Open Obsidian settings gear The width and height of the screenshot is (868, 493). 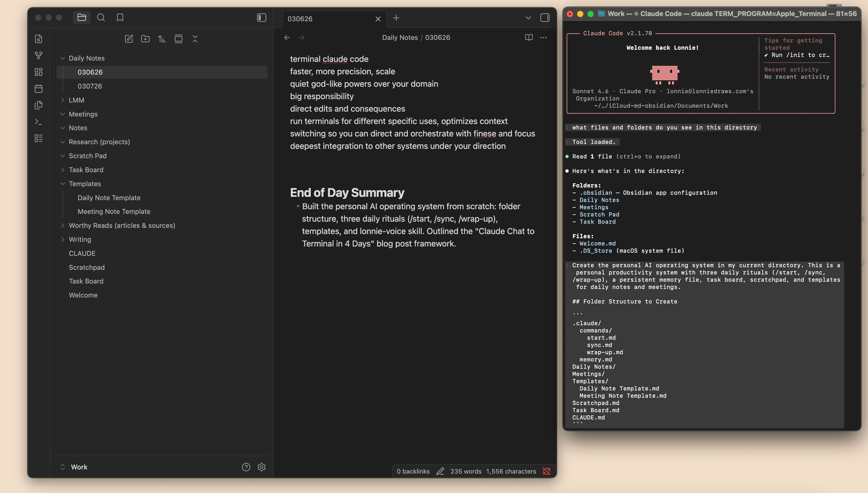(262, 467)
